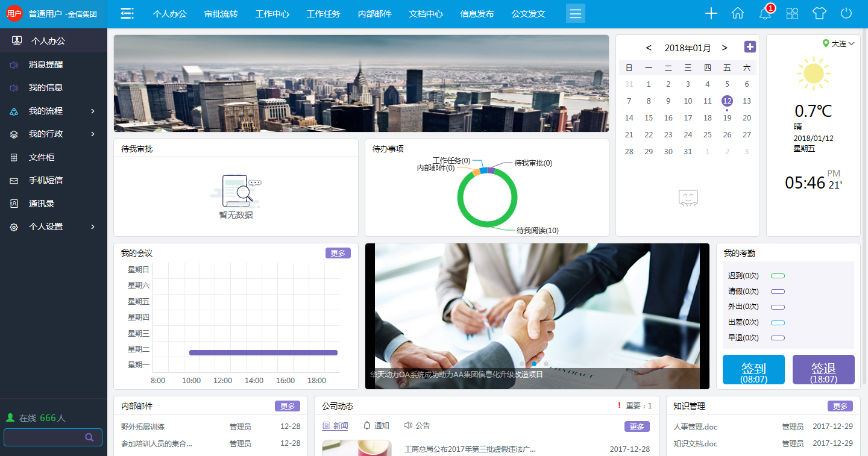Expand 我的流程 in the sidebar
This screenshot has width=868, height=456.
point(54,111)
